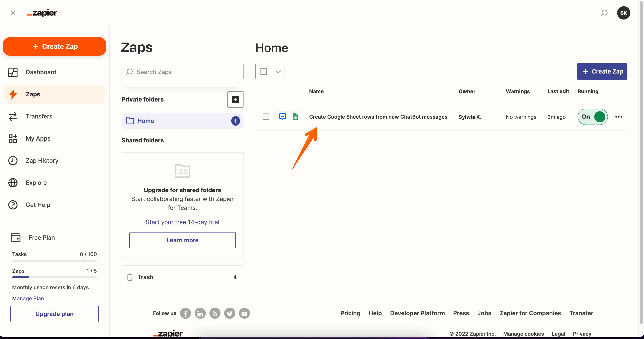Open the SK account avatar menu
The image size is (644, 339).
pos(624,13)
